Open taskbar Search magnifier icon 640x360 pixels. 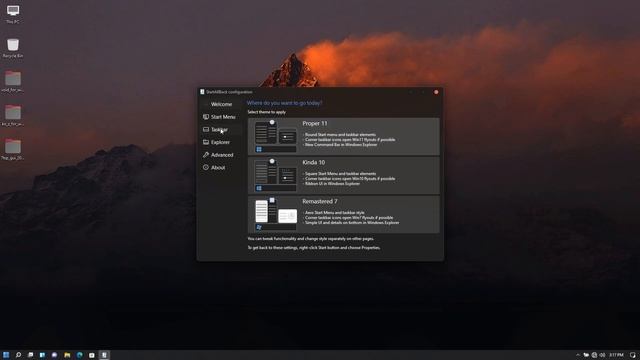click(x=18, y=355)
